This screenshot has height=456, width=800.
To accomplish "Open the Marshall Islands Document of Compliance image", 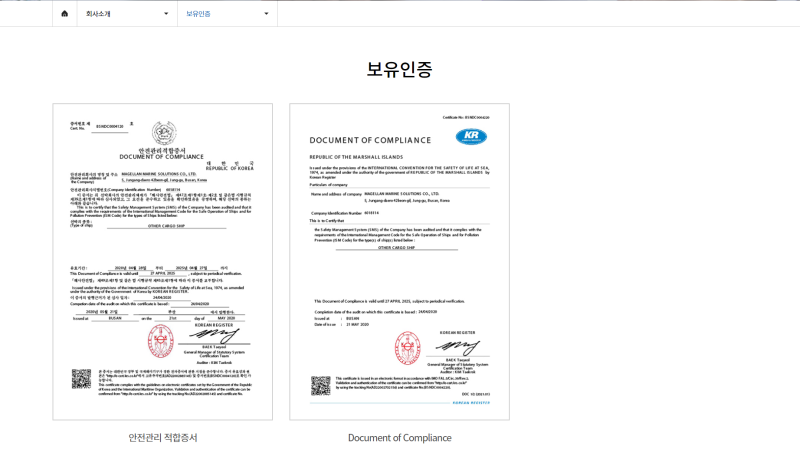I will [x=399, y=261].
